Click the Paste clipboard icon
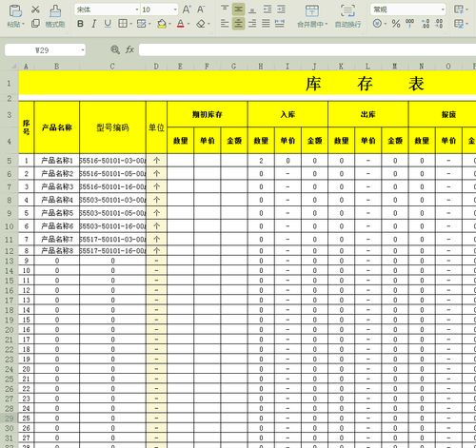This screenshot has height=448, width=476. tap(15, 10)
